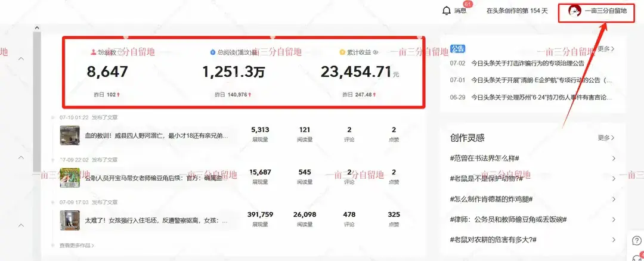Click the 公告 blue badge

pos(457,49)
